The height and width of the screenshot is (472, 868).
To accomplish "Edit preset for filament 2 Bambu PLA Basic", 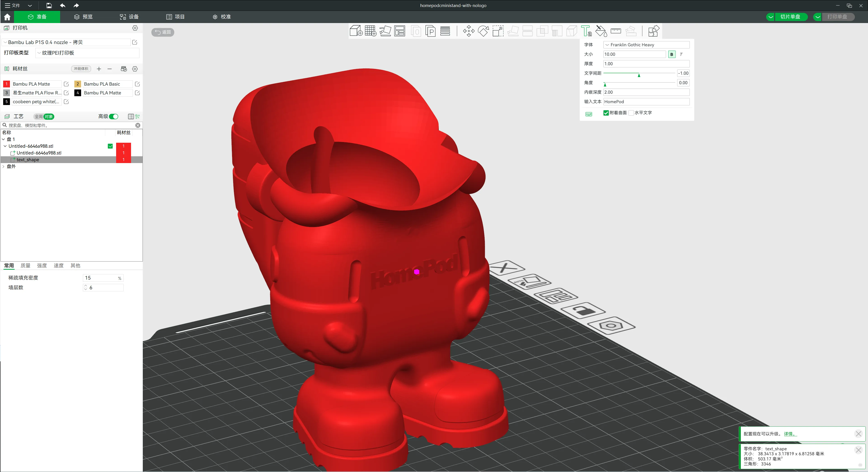I will [x=137, y=84].
